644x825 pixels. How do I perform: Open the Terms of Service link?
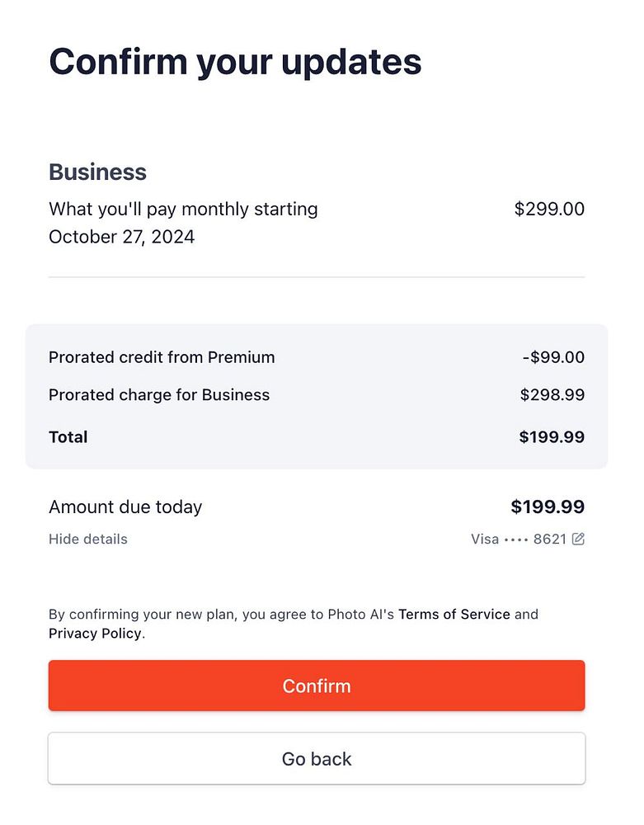[454, 615]
